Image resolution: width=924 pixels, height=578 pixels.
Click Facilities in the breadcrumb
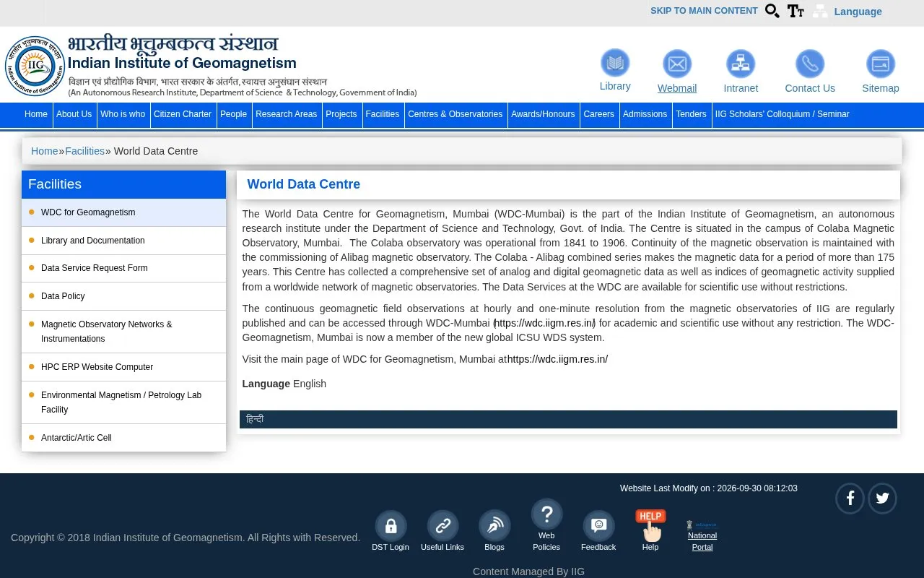(84, 151)
